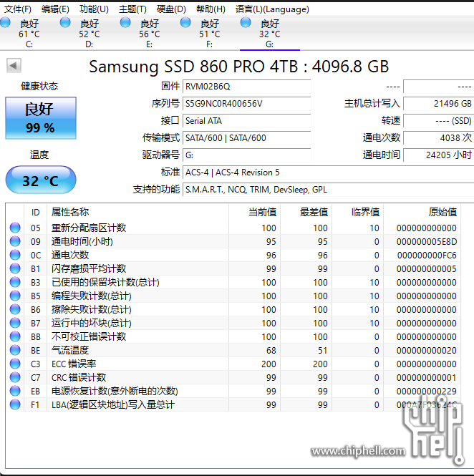This screenshot has width=474, height=476.
Task: Click status icon of row EB 电源恢复计数
Action: pyautogui.click(x=15, y=391)
